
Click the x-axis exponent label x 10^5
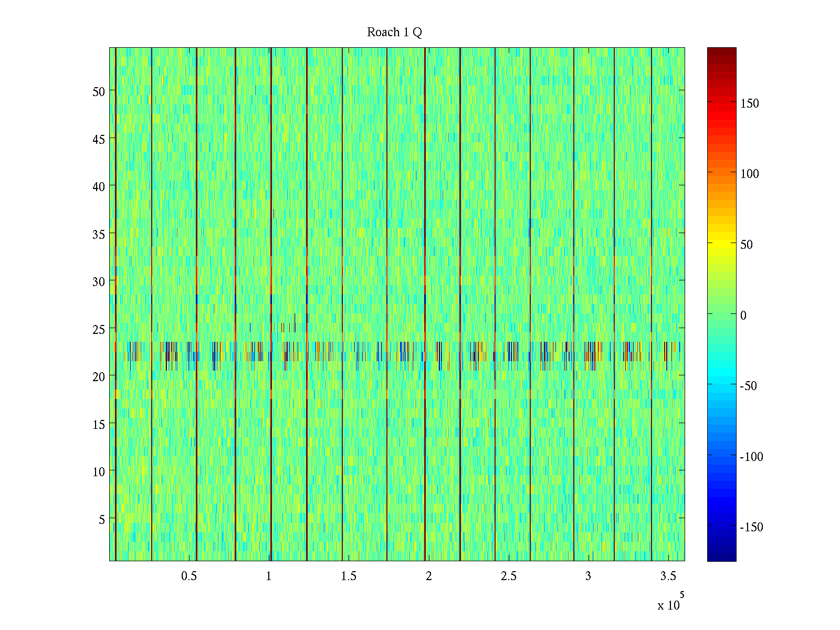(x=670, y=603)
